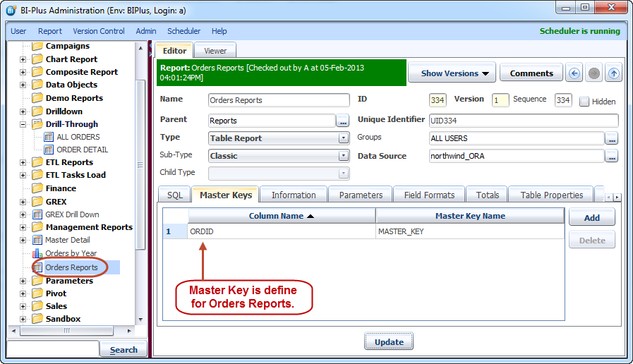Screen dimensions: 633x364
Task: Open the Data Source browse ellipsis button
Action: tap(611, 157)
